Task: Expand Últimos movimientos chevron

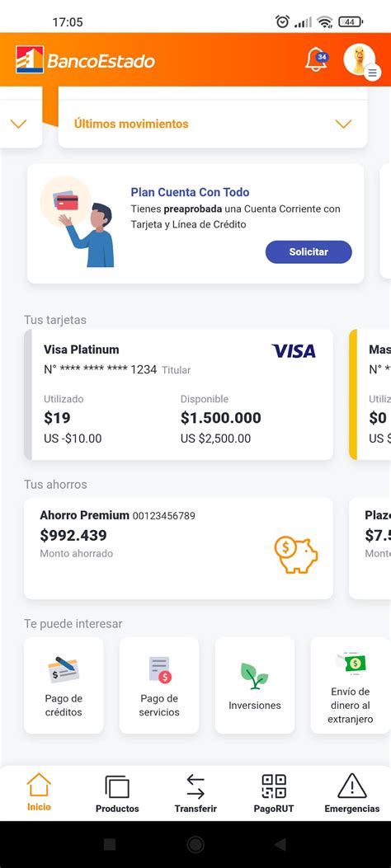Action: [x=343, y=124]
